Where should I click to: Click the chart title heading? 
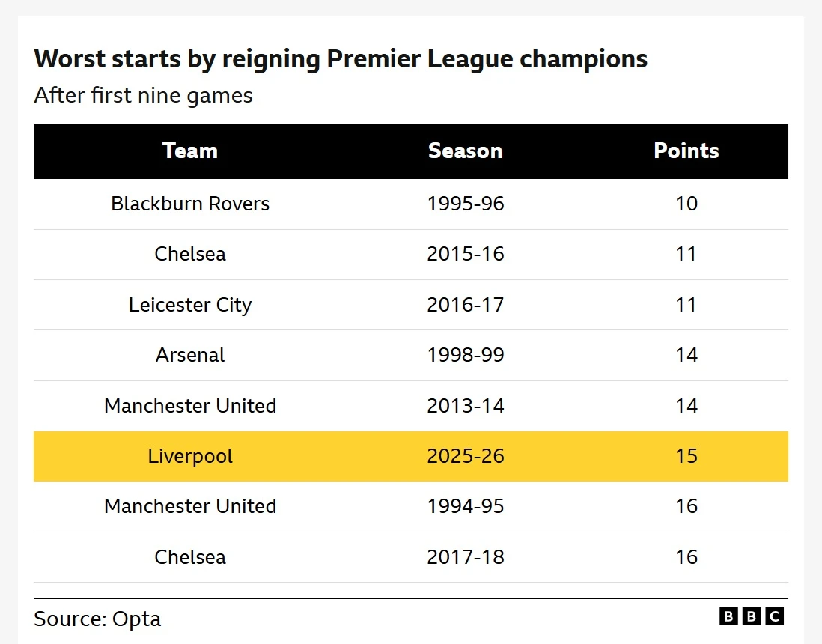point(341,58)
